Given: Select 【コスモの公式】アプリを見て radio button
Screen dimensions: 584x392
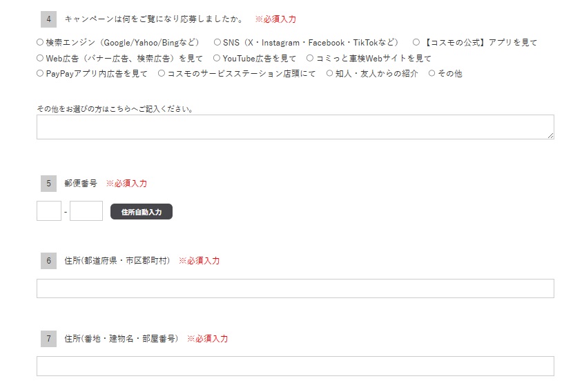Looking at the screenshot, I should click(x=416, y=43).
